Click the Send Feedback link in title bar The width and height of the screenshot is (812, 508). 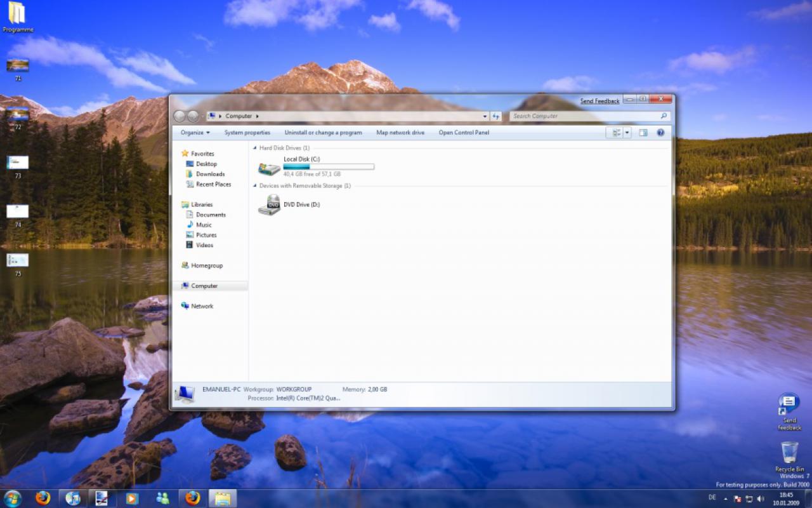(x=599, y=101)
